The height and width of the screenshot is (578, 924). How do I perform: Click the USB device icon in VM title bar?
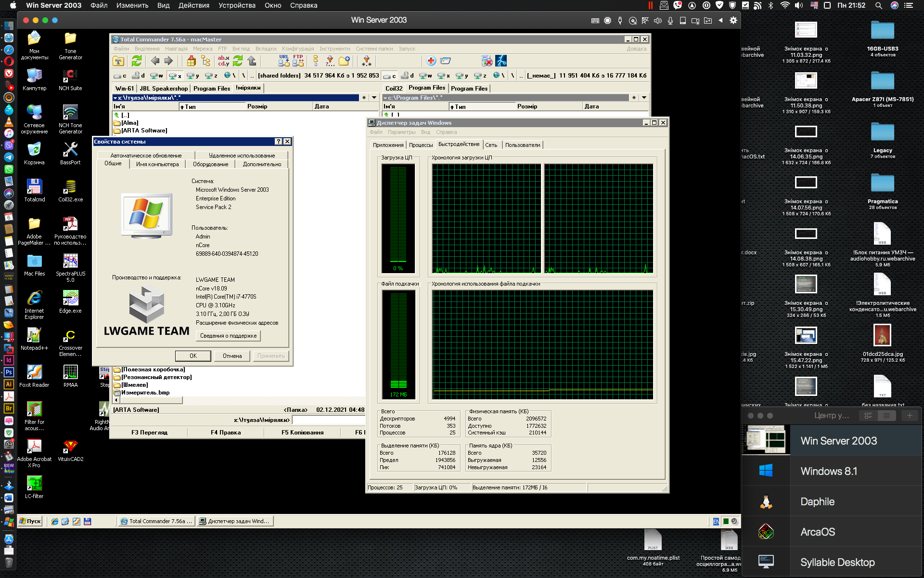click(x=620, y=20)
